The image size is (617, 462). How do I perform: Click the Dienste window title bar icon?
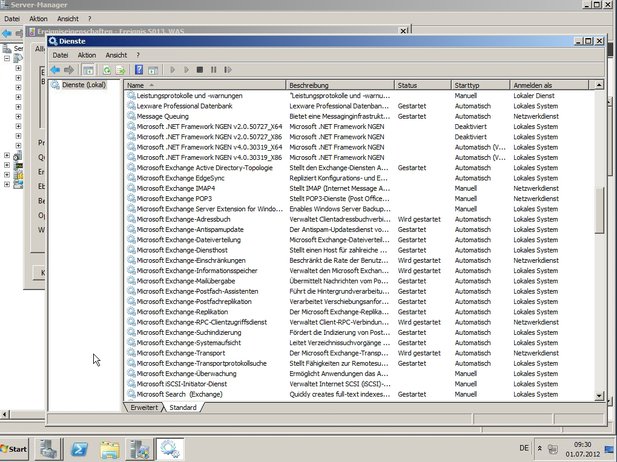(53, 41)
